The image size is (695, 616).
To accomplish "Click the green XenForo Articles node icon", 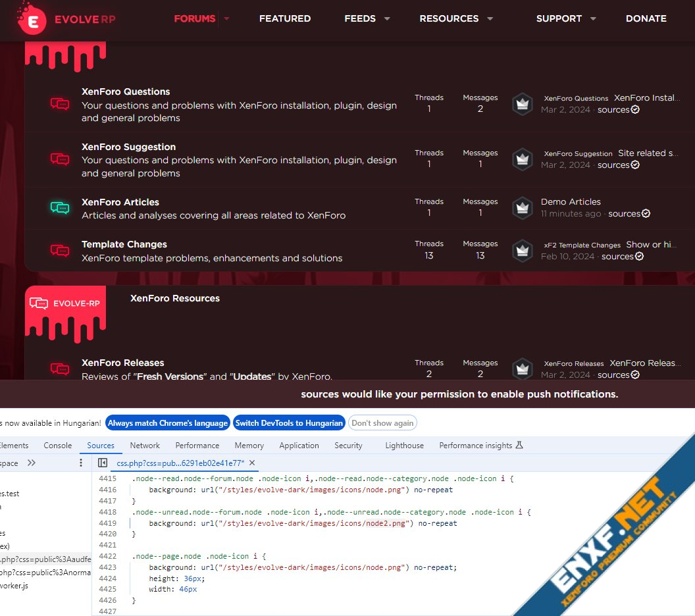I will pyautogui.click(x=60, y=208).
